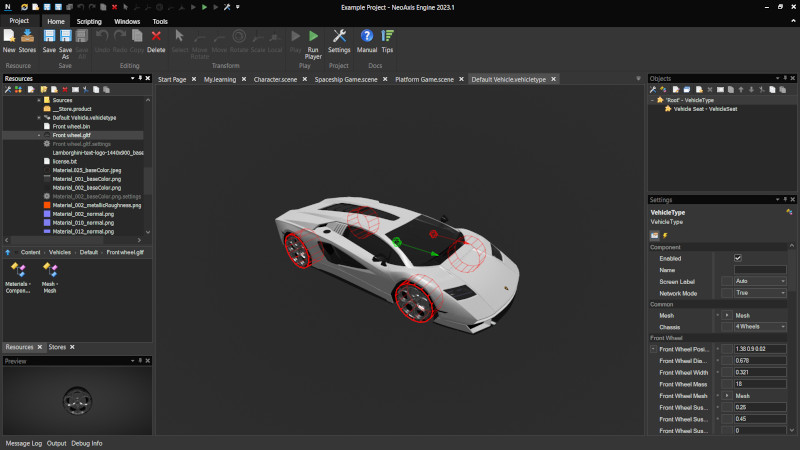Click the green play icon in title bar
The width and height of the screenshot is (800, 450).
pyautogui.click(x=204, y=7)
